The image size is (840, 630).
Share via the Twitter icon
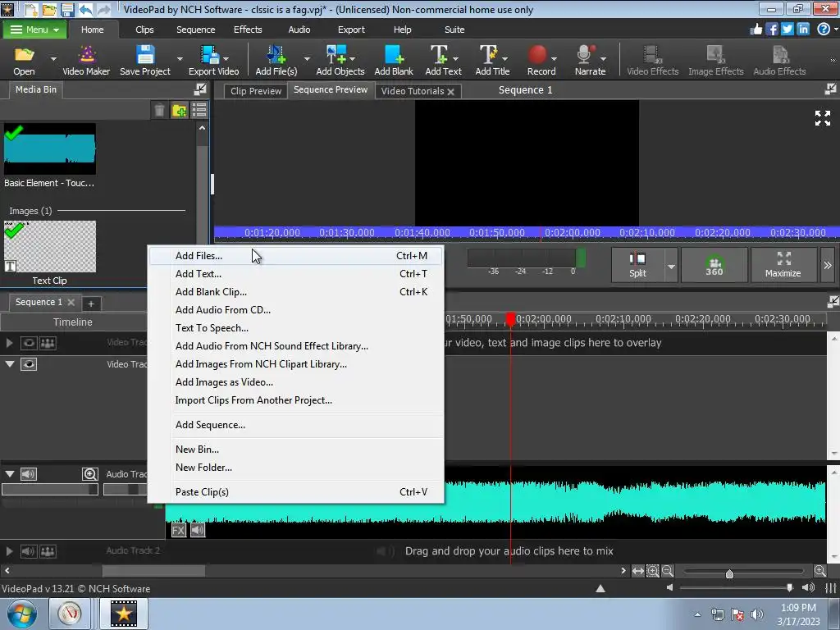click(x=787, y=29)
